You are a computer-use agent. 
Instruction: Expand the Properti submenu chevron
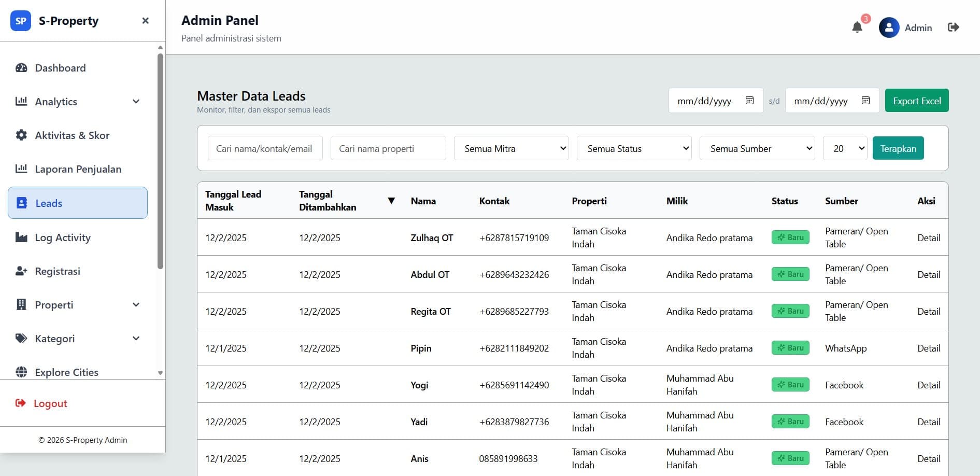pos(136,305)
